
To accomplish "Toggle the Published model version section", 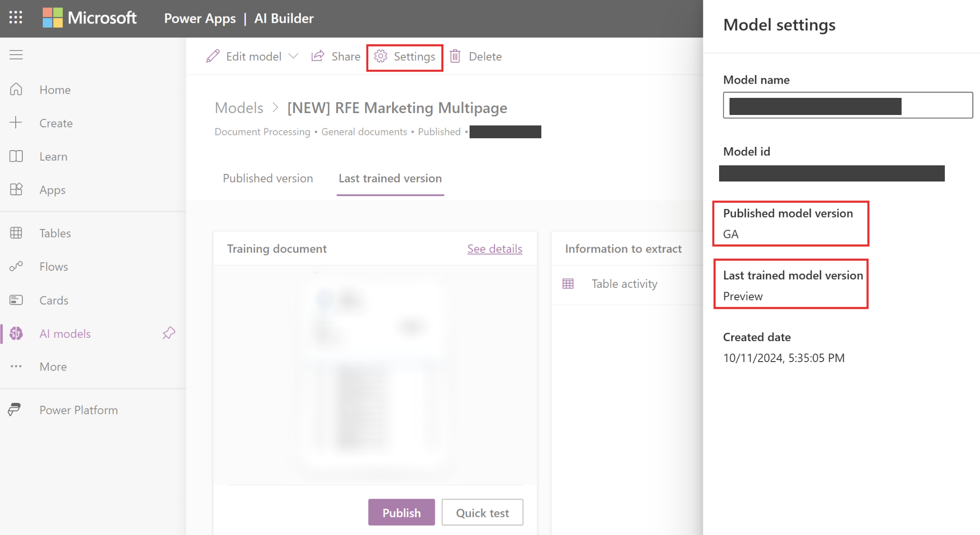I will click(791, 223).
